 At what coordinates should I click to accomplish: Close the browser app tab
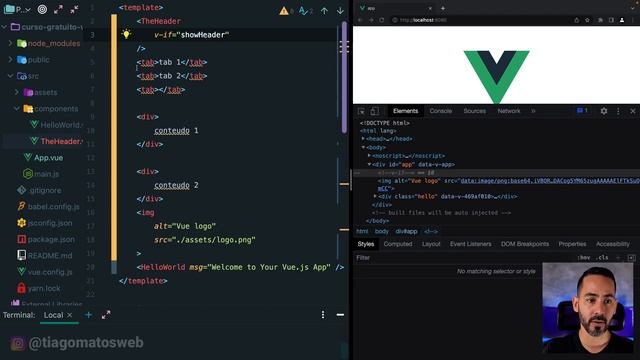point(430,8)
